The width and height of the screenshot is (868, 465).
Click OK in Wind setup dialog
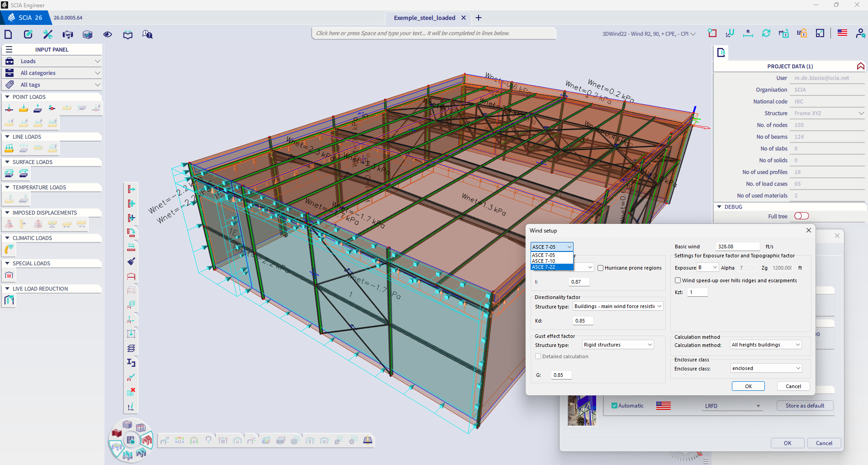pyautogui.click(x=748, y=386)
